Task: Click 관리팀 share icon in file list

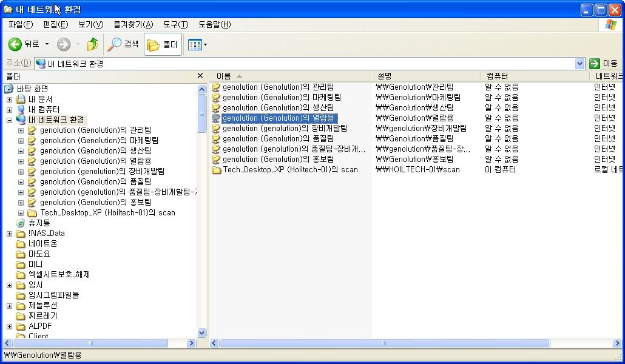Action: coord(216,87)
